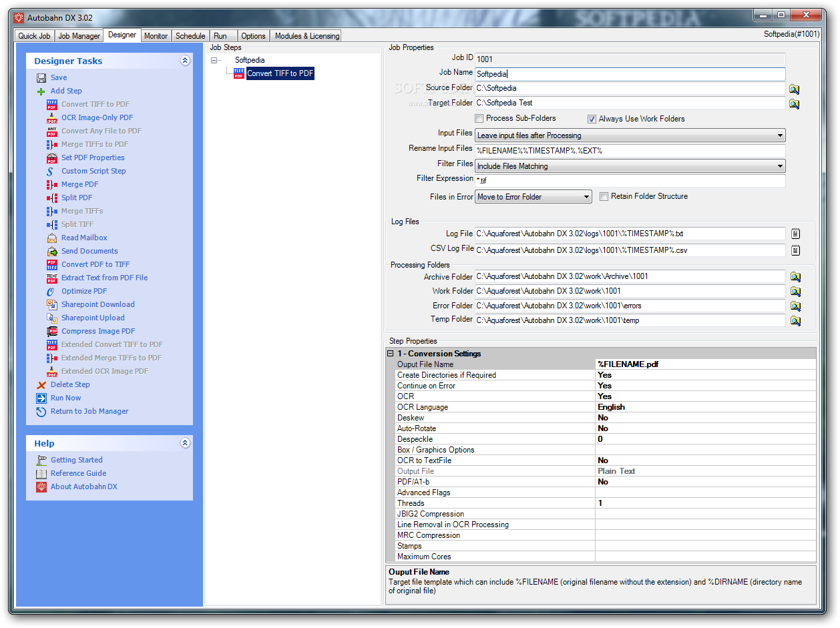Click the green Add Step plus icon
The width and height of the screenshot is (840, 628).
[41, 91]
